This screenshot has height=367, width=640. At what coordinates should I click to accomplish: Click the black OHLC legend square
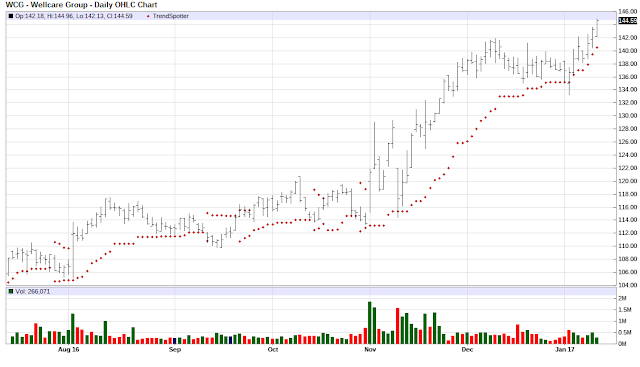11,16
